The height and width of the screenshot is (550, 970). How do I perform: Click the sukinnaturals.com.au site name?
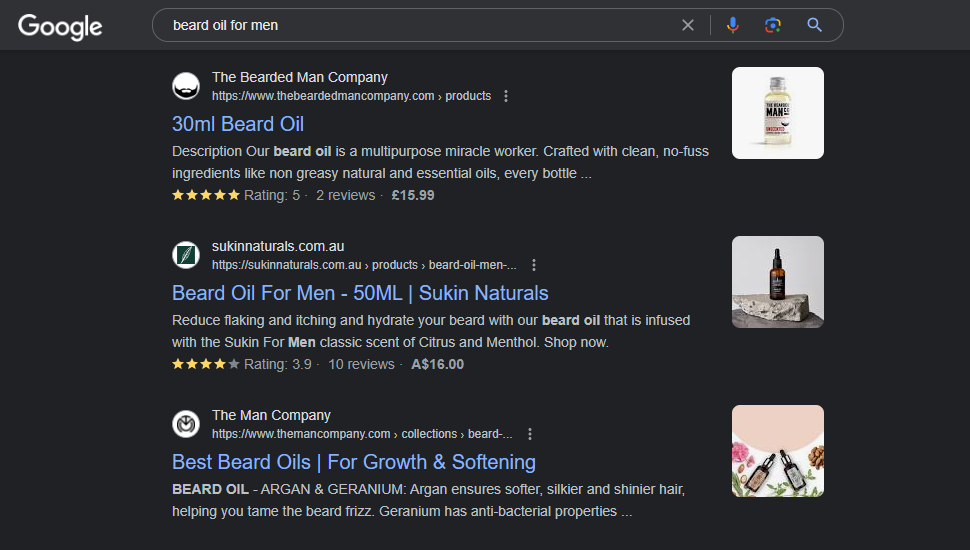(x=278, y=246)
